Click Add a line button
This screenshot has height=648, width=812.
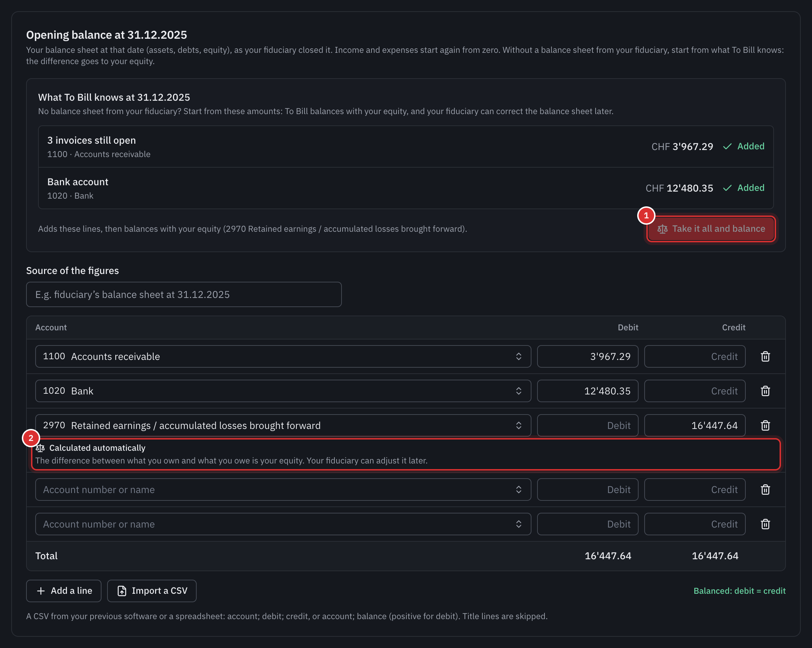[x=64, y=591]
